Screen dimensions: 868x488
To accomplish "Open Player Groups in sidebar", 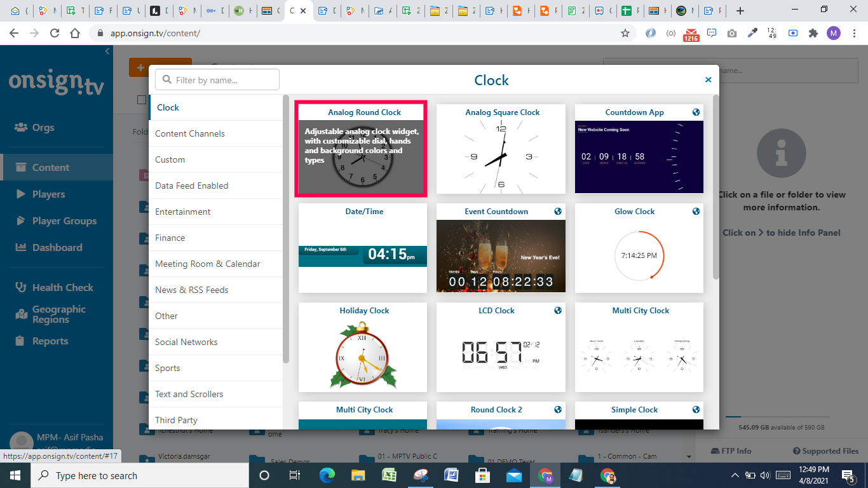I will tap(57, 221).
